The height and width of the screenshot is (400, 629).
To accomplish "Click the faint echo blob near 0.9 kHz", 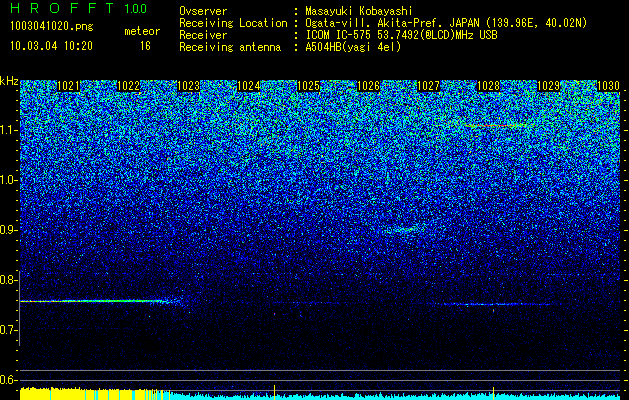I will point(403,229).
